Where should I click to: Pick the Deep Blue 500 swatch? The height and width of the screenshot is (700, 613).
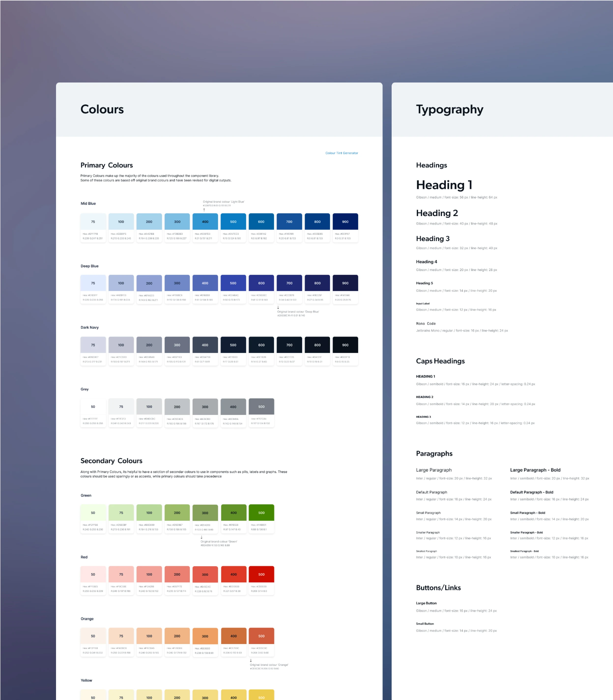point(233,289)
